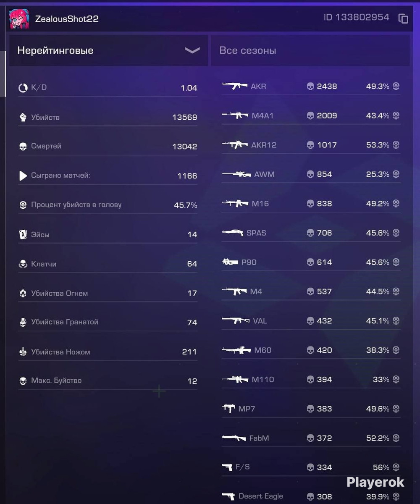
Task: Click the play icon for Сыграно матчей
Action: tap(23, 176)
